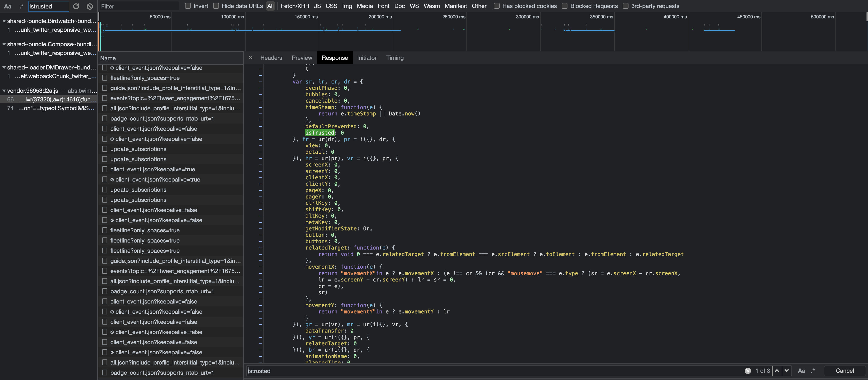Collapse vendor.96953d2a.js search result group
This screenshot has width=868, height=380.
tap(4, 91)
